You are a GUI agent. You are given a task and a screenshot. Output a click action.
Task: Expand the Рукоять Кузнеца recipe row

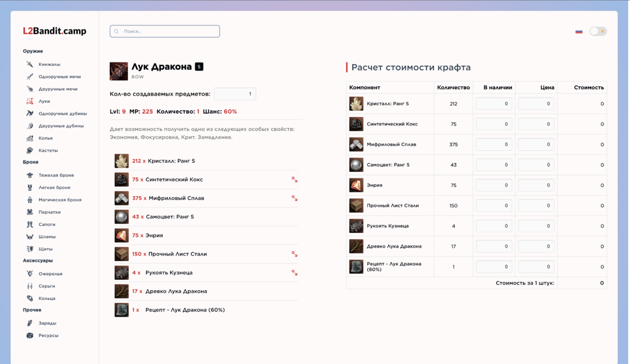pyautogui.click(x=294, y=273)
